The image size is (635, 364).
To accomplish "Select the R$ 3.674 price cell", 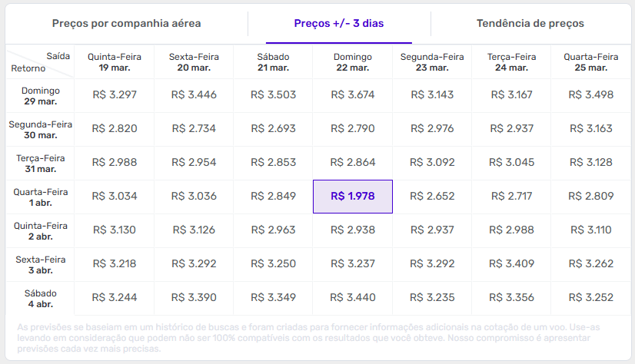I will pyautogui.click(x=353, y=95).
